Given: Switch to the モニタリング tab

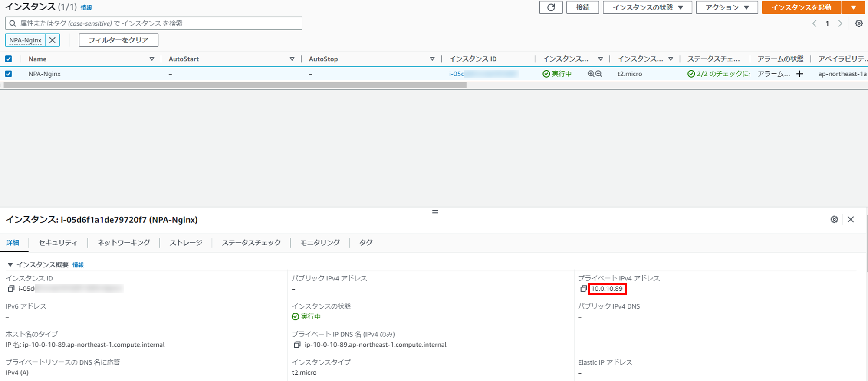Looking at the screenshot, I should click(x=320, y=243).
